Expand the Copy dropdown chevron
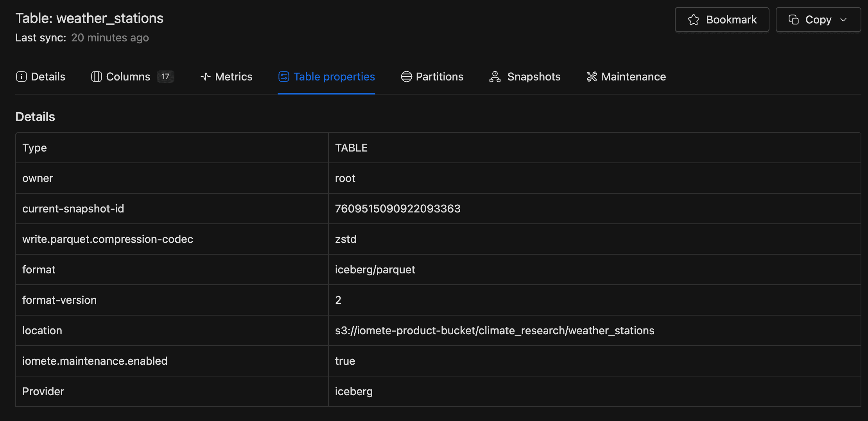 (x=843, y=20)
